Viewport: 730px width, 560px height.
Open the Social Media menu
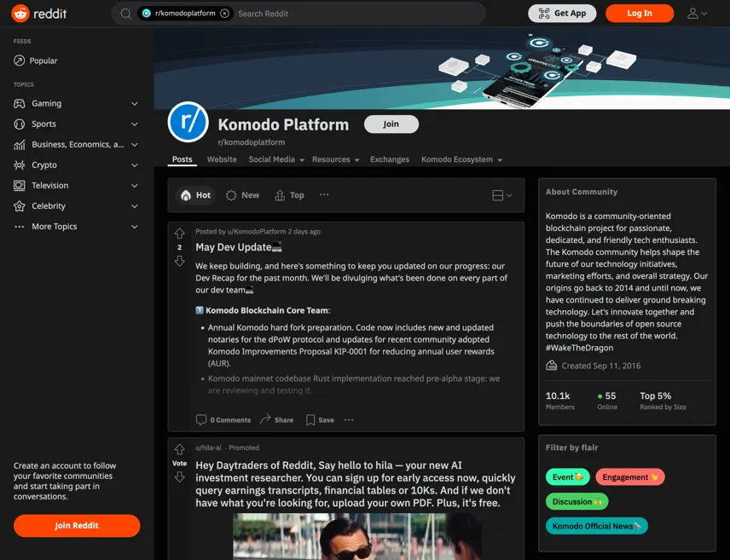(276, 159)
